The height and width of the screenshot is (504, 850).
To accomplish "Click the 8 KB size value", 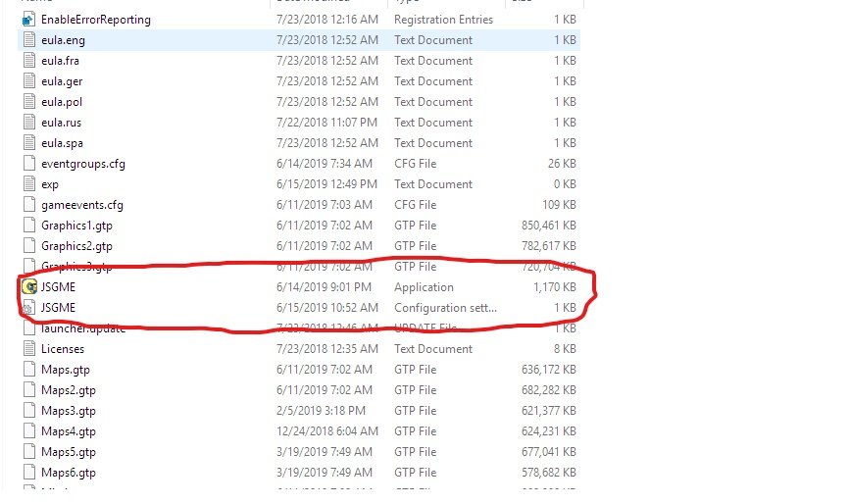I will (565, 349).
